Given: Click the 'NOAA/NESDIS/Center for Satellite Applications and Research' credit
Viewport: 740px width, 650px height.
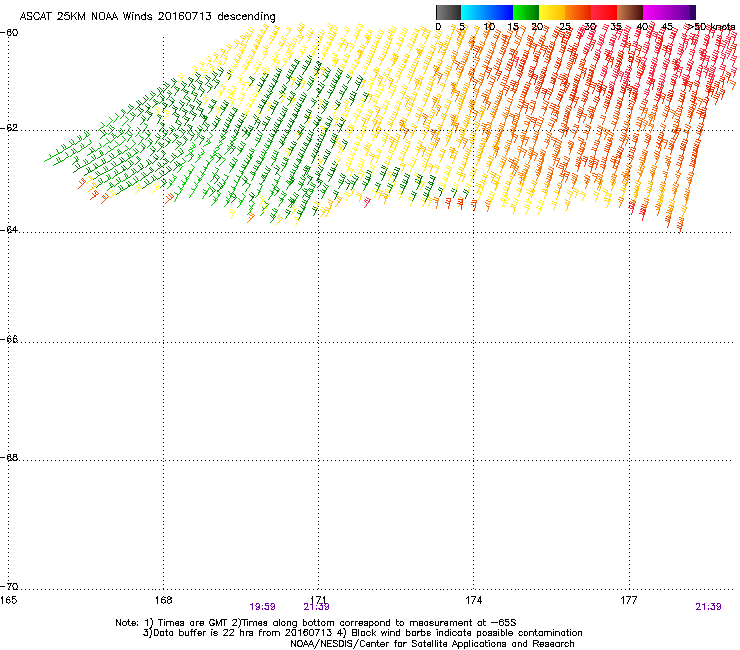Looking at the screenshot, I should click(432, 644).
